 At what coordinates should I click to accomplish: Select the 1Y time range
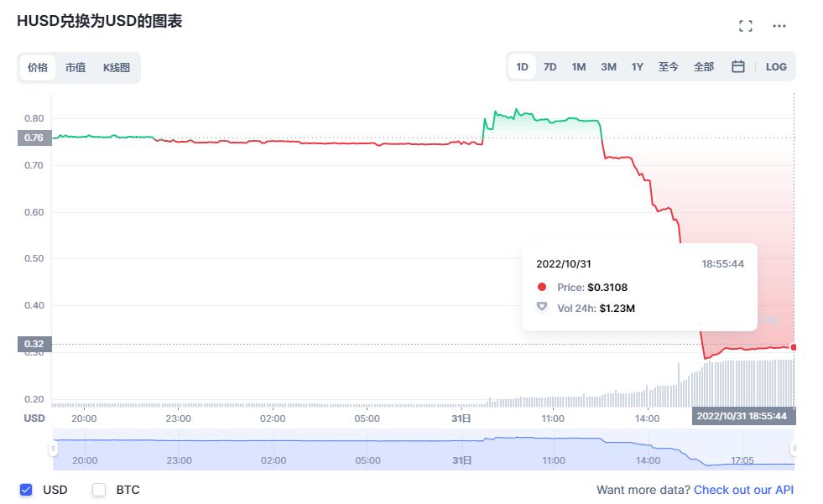tap(637, 66)
